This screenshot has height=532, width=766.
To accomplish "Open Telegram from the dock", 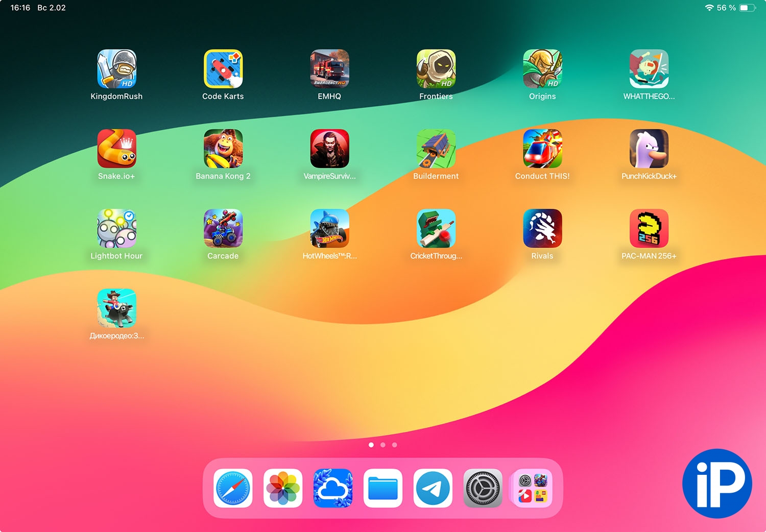I will (x=433, y=488).
